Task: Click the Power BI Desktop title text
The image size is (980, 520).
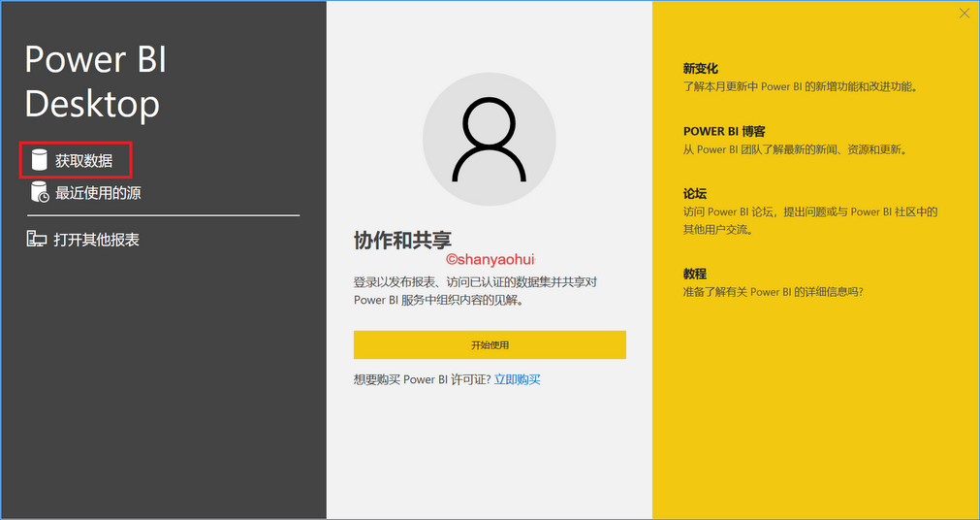Action: point(96,81)
